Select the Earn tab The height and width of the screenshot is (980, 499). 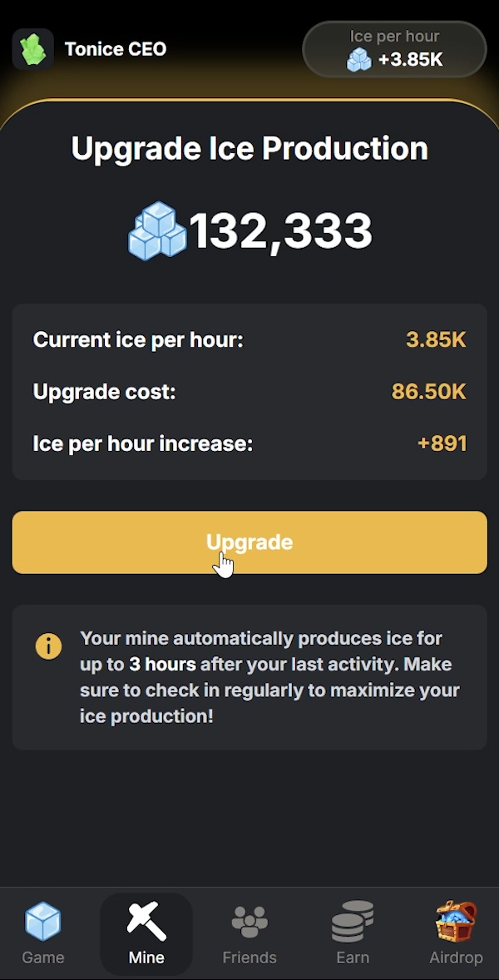(x=353, y=933)
